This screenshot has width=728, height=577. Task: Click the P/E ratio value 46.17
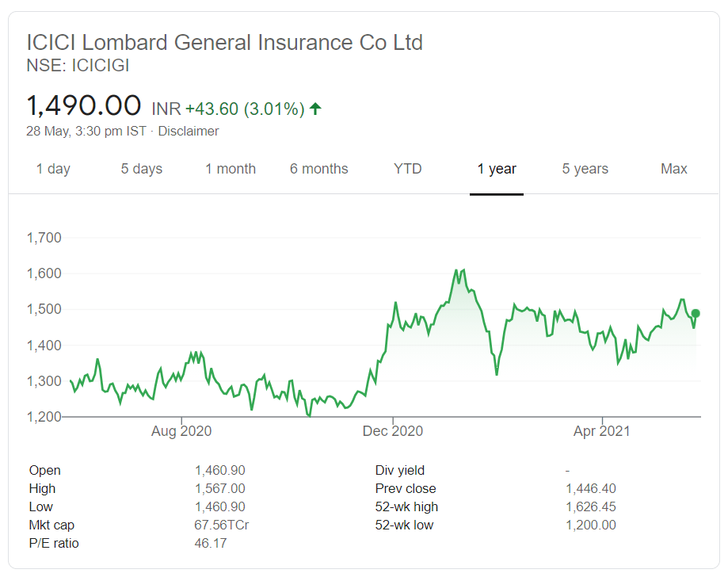pyautogui.click(x=211, y=543)
